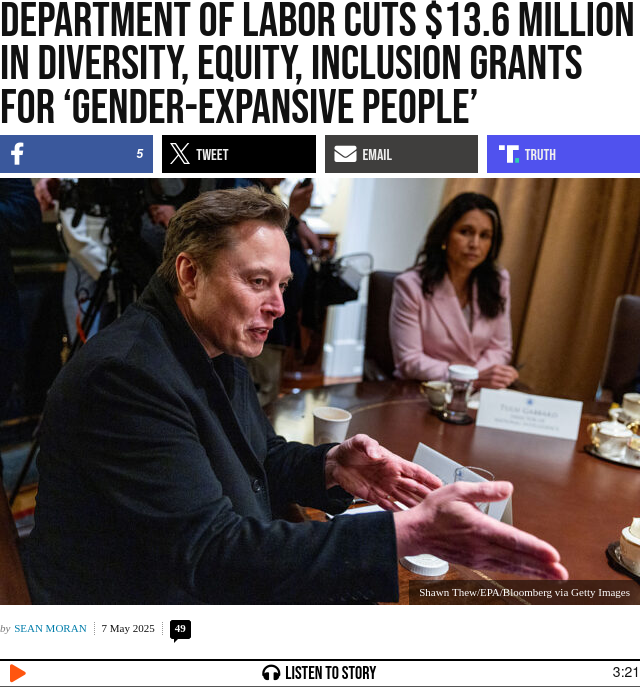Click the email envelope icon
This screenshot has width=640, height=687.
[345, 154]
